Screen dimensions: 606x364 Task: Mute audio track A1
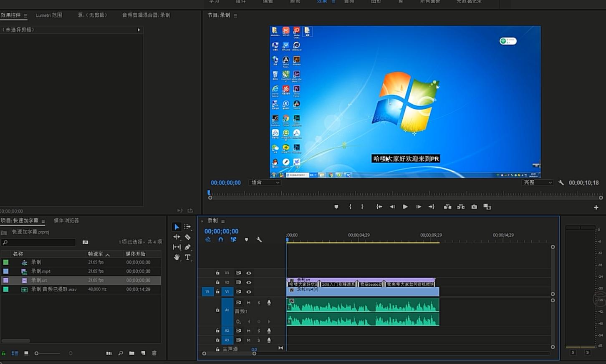point(249,303)
